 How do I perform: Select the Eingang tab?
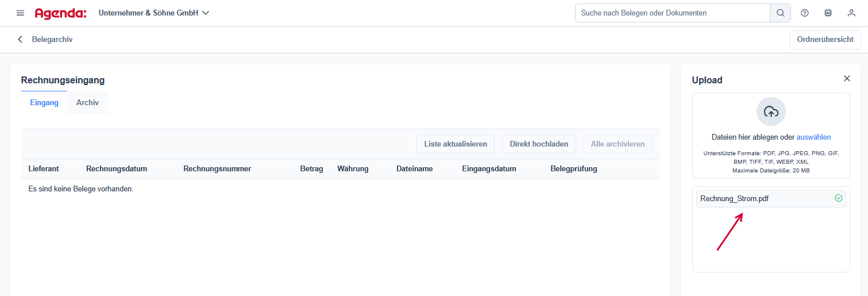pyautogui.click(x=44, y=103)
